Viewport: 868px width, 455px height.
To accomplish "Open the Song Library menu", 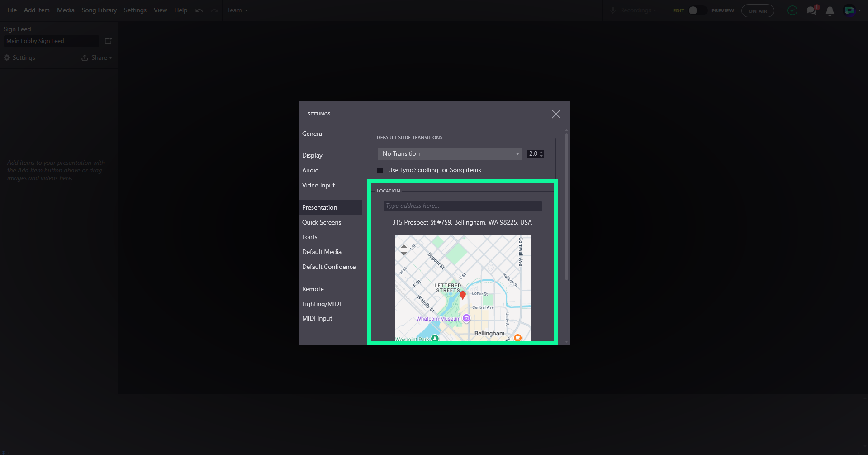I will coord(99,10).
